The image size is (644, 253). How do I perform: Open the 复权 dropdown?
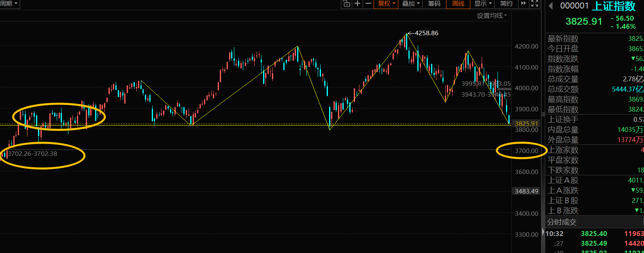click(x=387, y=4)
